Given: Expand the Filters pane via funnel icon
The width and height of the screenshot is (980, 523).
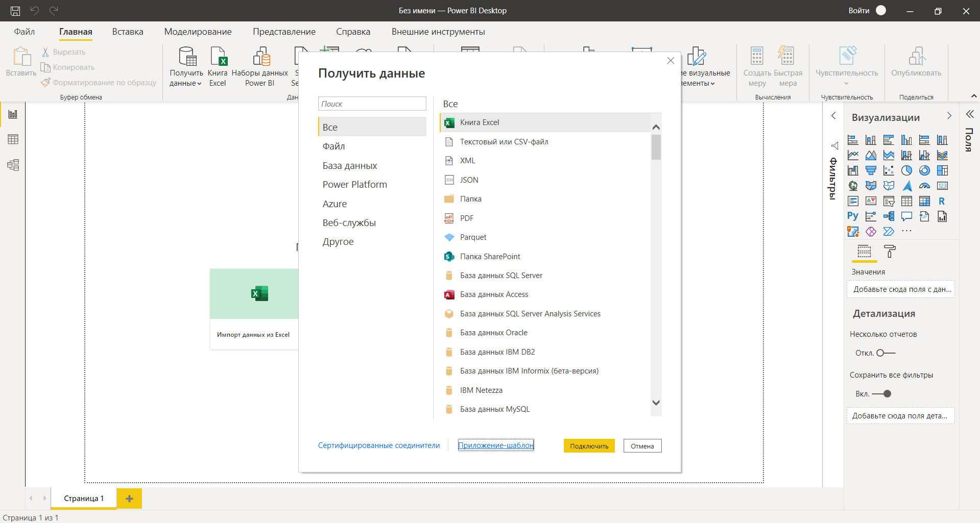Looking at the screenshot, I should pos(834,146).
